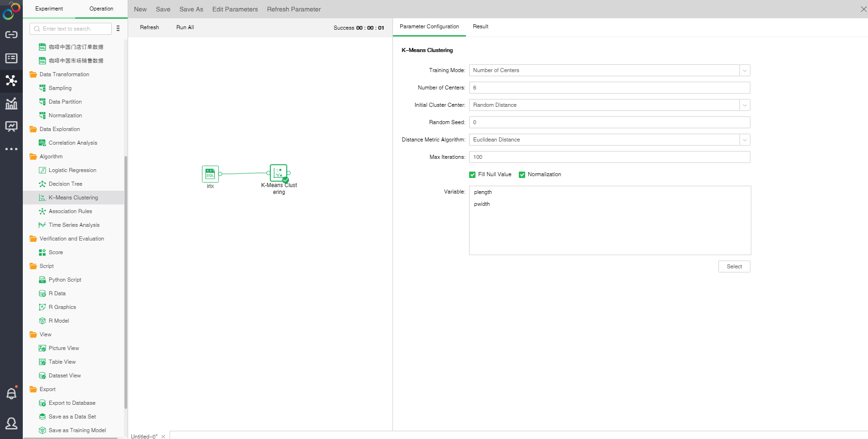Image resolution: width=868 pixels, height=439 pixels.
Task: Select the Association Rules algorithm
Action: coord(70,211)
